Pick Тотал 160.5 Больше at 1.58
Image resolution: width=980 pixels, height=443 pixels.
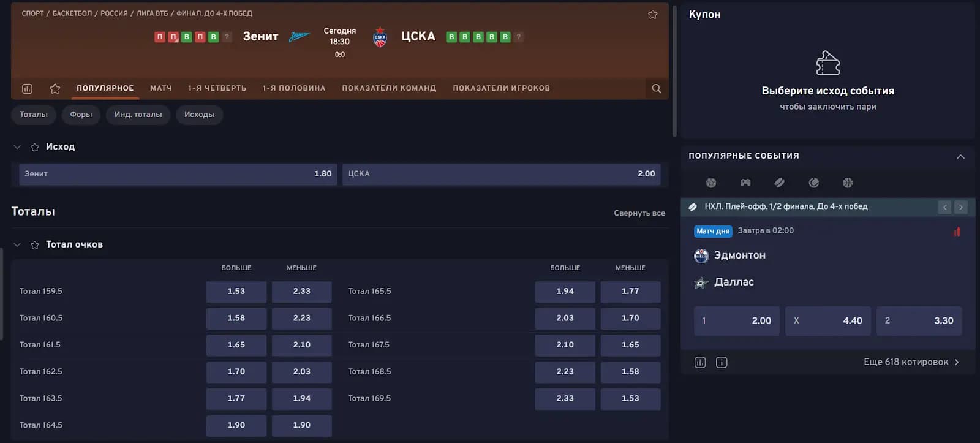click(236, 319)
